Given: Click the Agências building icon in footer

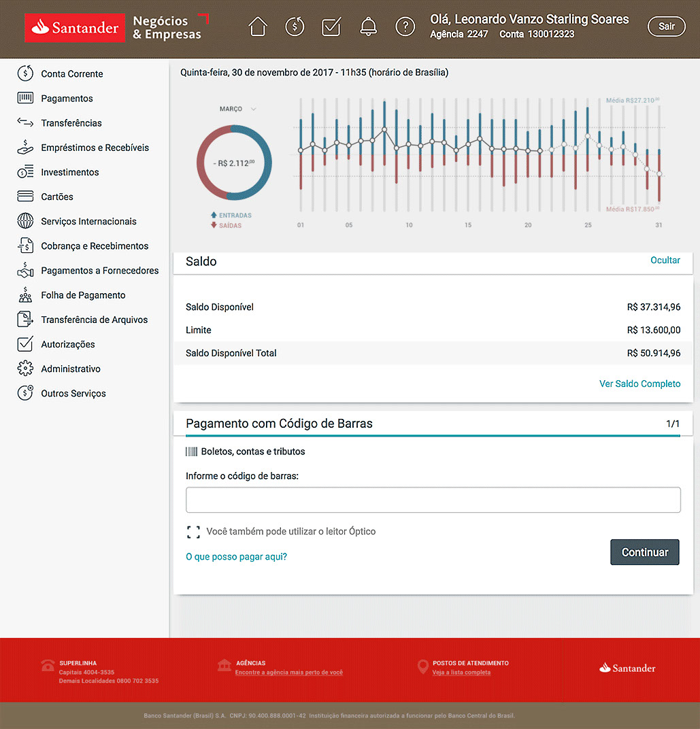Looking at the screenshot, I should [x=224, y=665].
